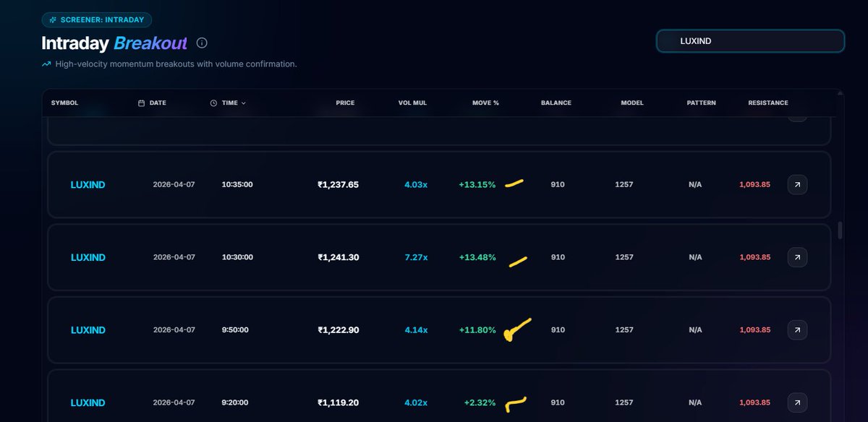Select the price ₹1,222.90
This screenshot has height=422, width=868.
tap(338, 330)
